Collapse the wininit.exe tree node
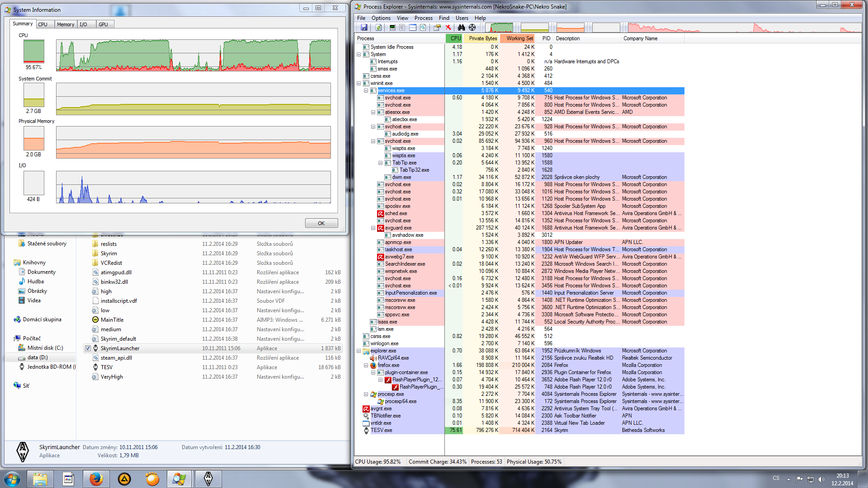Image resolution: width=868 pixels, height=488 pixels. pyautogui.click(x=359, y=83)
